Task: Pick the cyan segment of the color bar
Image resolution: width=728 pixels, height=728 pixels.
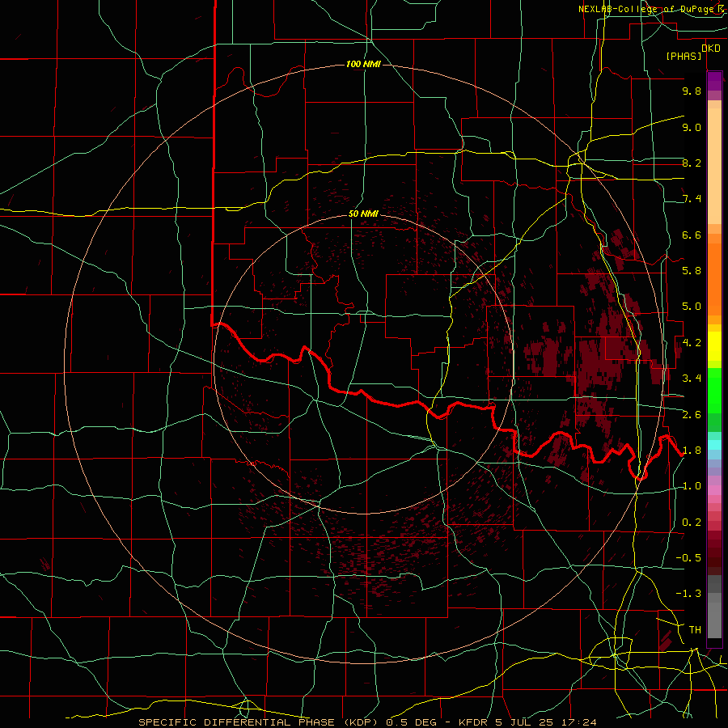Action: [x=714, y=445]
